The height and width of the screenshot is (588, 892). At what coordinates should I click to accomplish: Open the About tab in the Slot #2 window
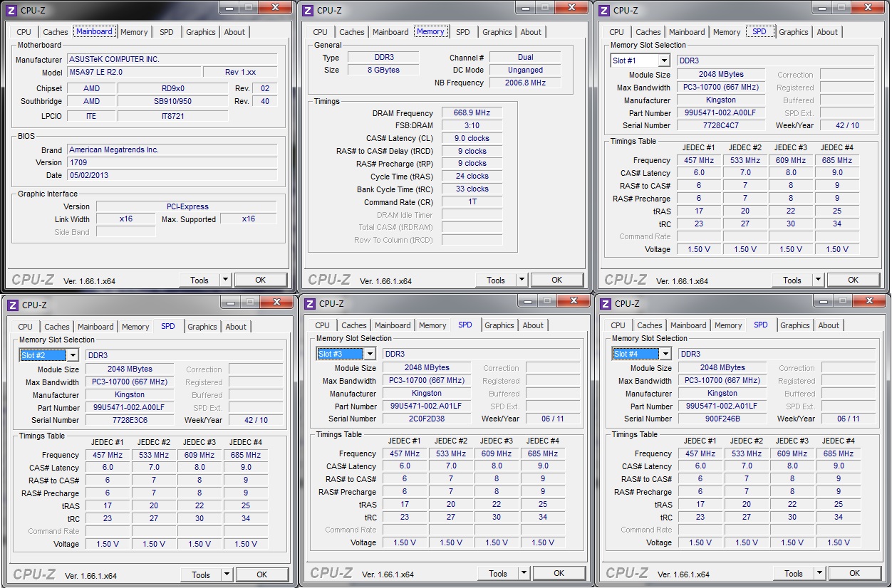[x=237, y=327]
